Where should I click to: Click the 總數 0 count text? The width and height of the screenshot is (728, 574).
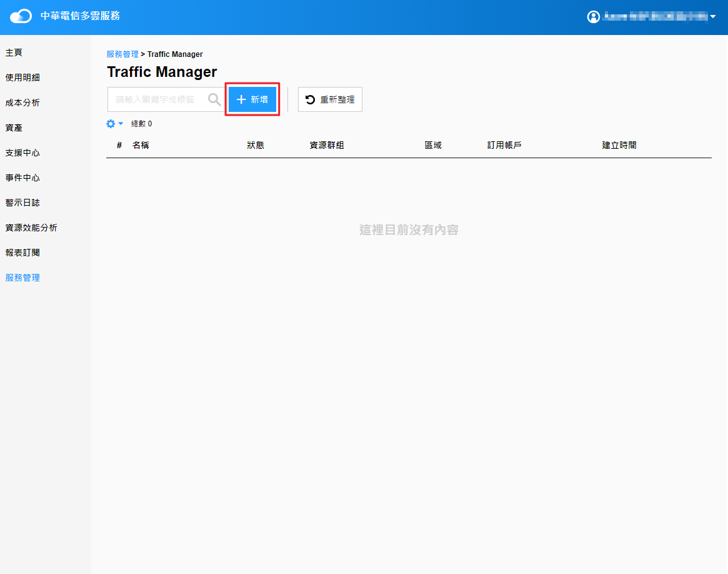(x=142, y=124)
